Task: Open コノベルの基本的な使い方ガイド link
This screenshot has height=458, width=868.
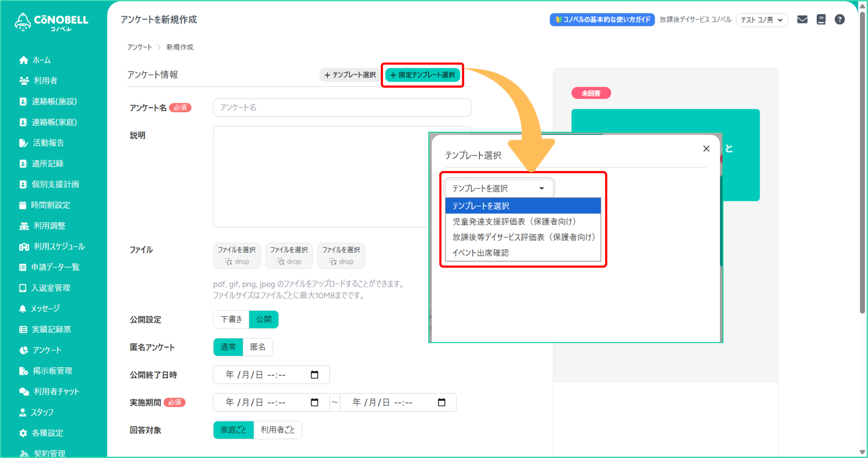Action: point(602,20)
